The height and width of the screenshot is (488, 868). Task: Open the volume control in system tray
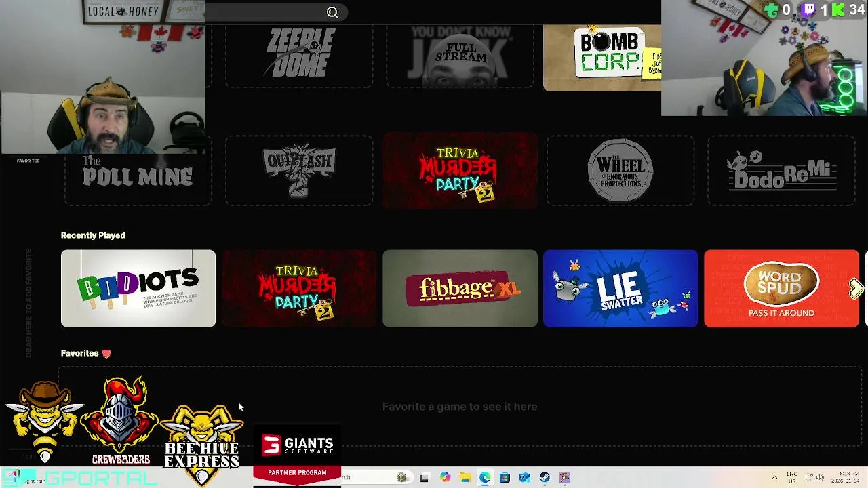820,477
